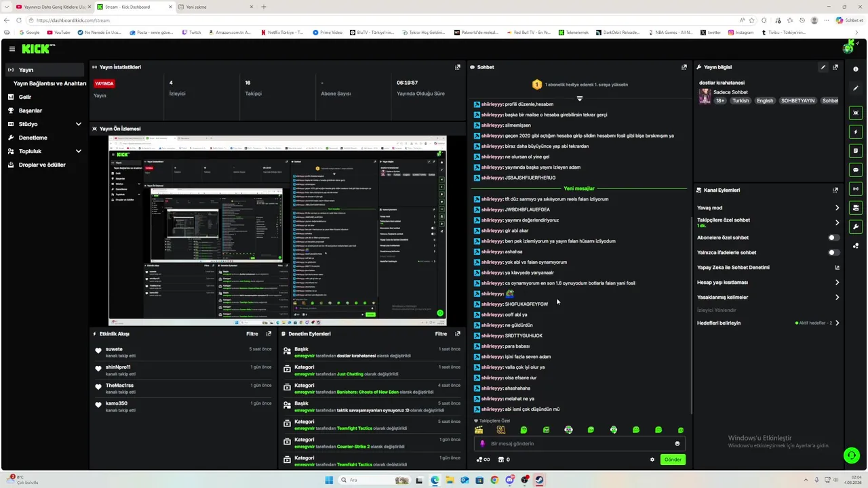The width and height of the screenshot is (868, 488).
Task: Toggle the notes document widget icon in sidebar
Action: click(x=856, y=150)
